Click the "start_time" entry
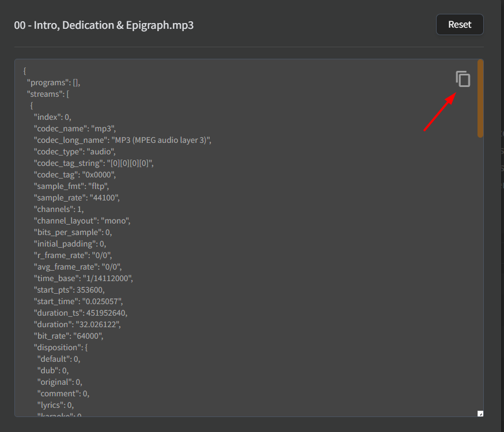 tap(78, 301)
